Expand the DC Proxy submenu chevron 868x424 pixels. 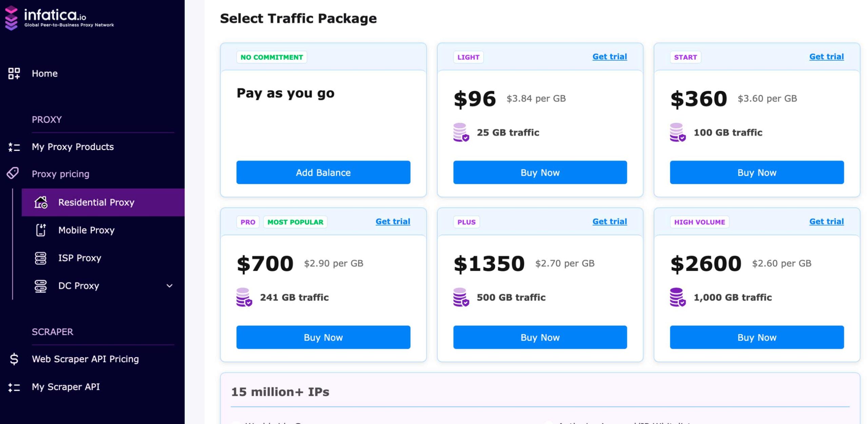(170, 286)
